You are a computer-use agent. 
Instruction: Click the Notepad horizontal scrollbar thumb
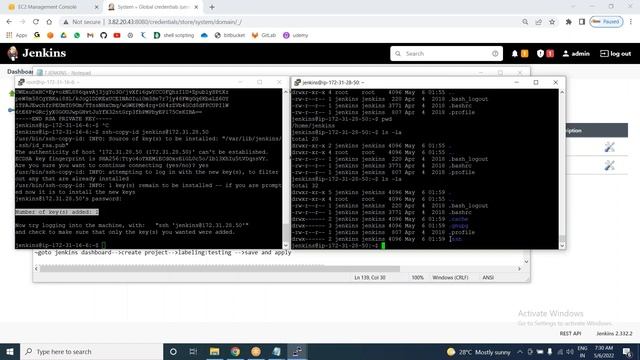tap(220, 269)
